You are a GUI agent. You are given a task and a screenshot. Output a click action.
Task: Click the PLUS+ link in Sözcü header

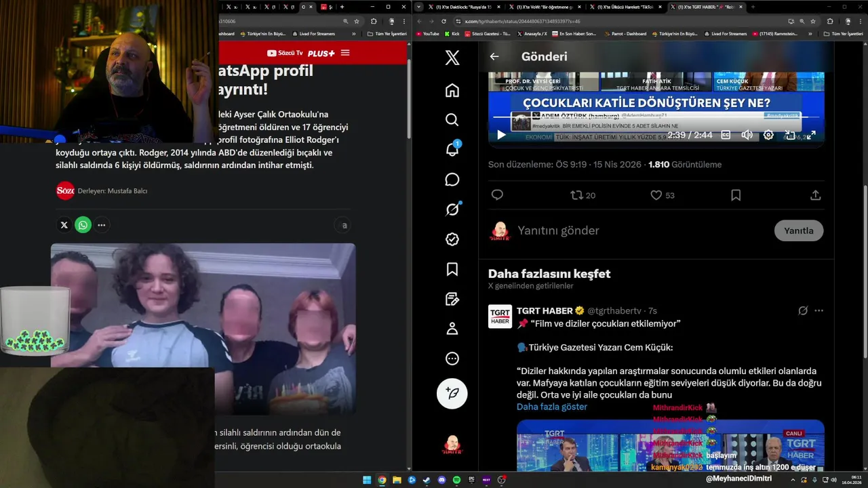[321, 53]
